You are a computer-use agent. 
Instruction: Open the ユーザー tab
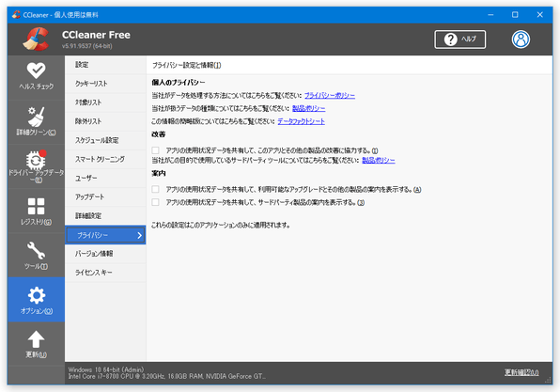(x=105, y=179)
